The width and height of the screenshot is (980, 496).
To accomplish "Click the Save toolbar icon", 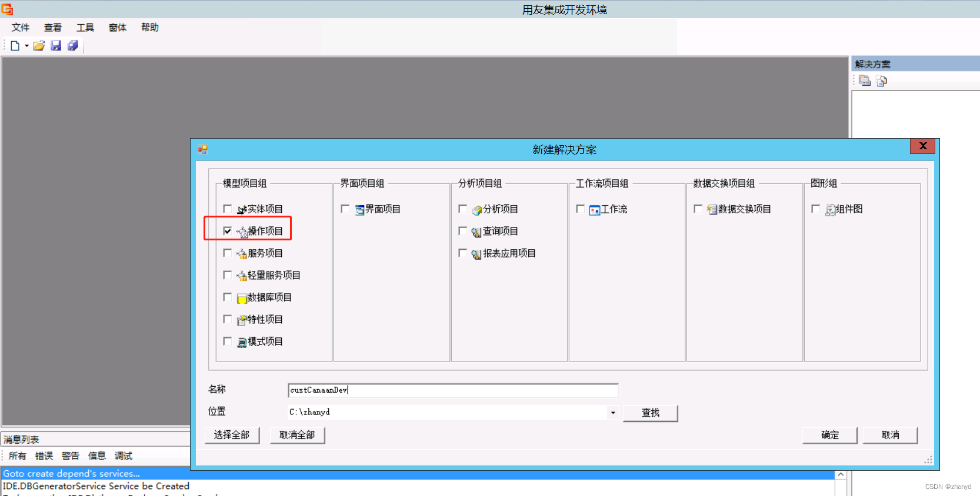I will point(56,46).
